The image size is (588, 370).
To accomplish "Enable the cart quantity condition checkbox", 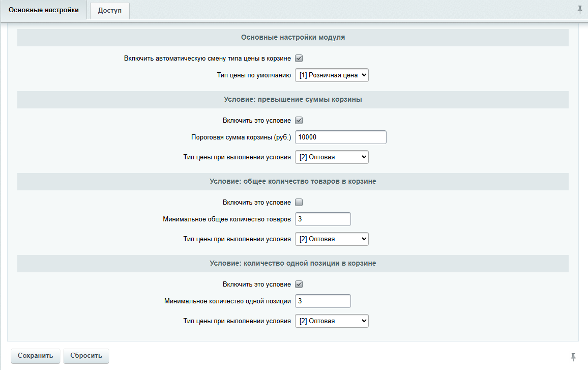I will click(299, 202).
